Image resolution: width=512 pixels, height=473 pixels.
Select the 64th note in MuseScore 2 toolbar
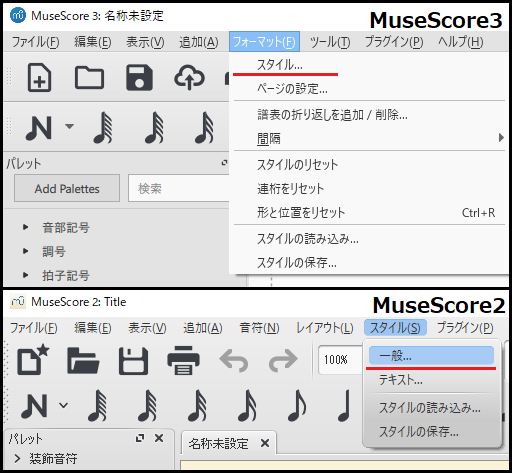point(147,405)
